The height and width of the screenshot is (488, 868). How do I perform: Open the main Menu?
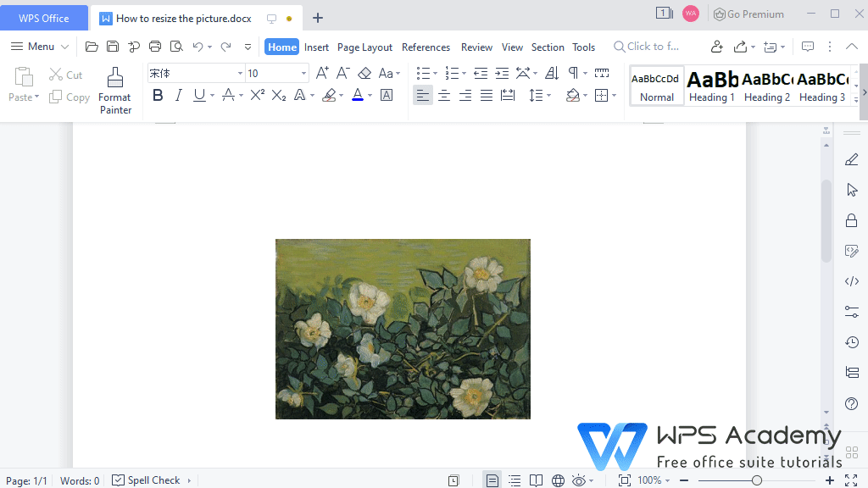click(40, 47)
